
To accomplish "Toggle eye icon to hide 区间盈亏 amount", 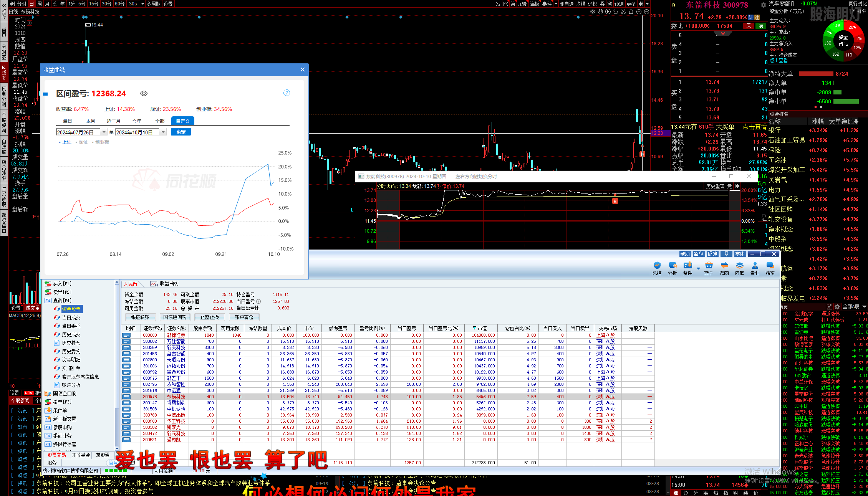I will click(144, 94).
